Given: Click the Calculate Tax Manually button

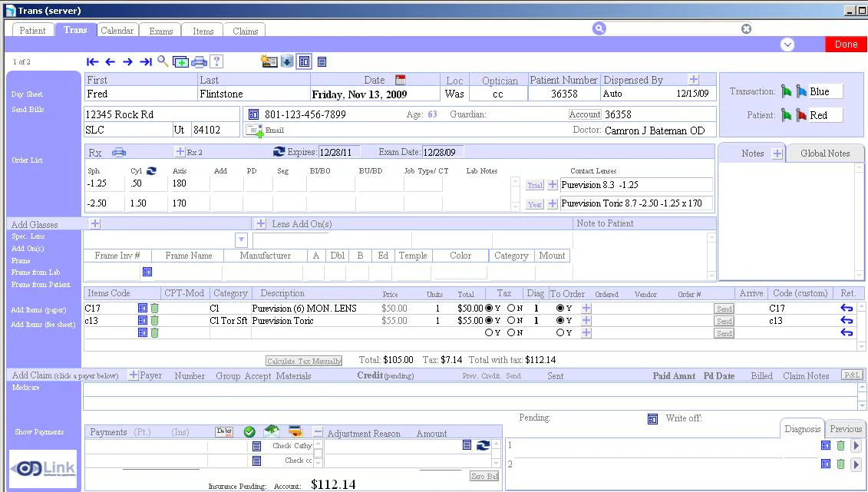Looking at the screenshot, I should 304,361.
